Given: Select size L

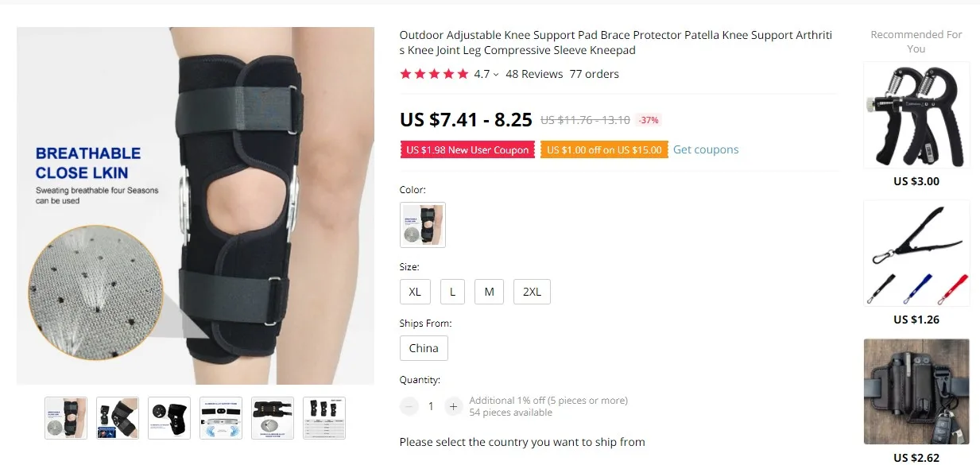Looking at the screenshot, I should 452,292.
